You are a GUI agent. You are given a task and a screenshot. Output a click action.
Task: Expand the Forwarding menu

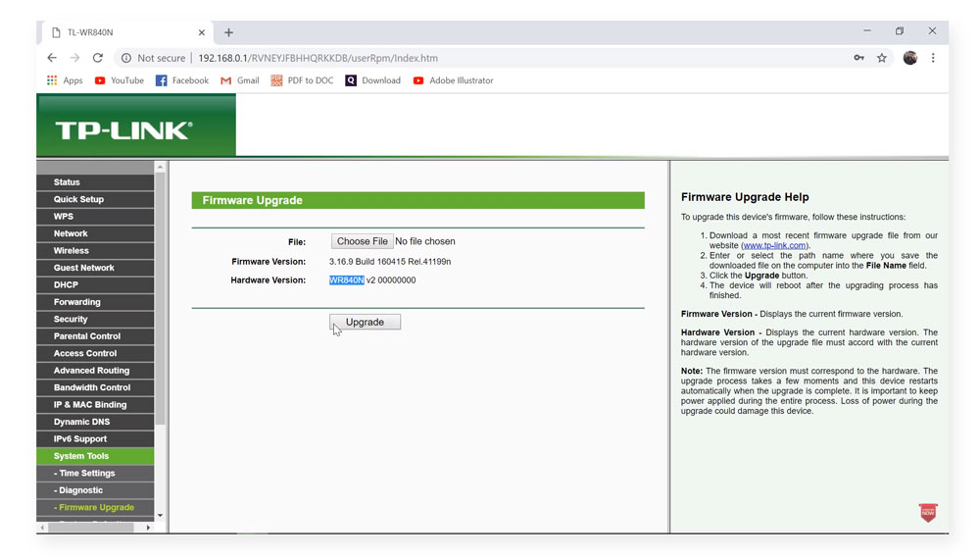coord(95,302)
